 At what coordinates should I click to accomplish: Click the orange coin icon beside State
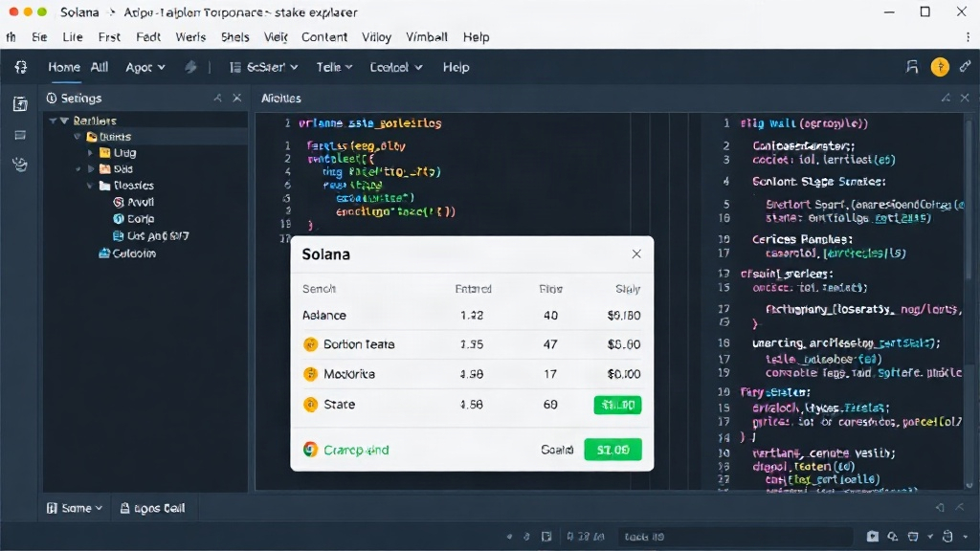(310, 405)
